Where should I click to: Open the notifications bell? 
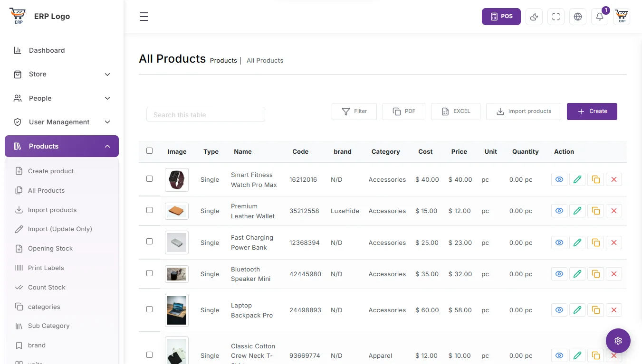600,17
